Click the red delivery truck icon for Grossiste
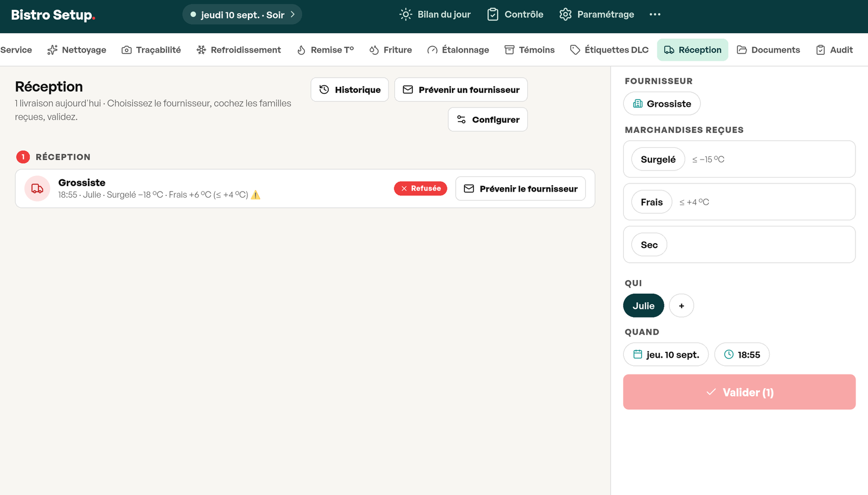Screen dimensions: 868x495 (37, 189)
